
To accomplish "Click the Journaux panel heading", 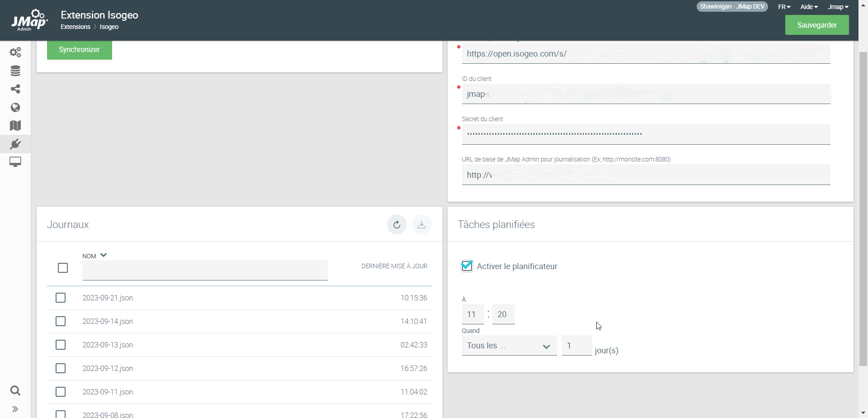I will coord(68,224).
